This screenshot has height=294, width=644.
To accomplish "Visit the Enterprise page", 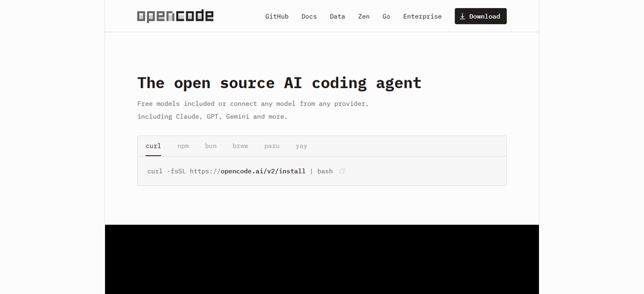I will point(422,16).
